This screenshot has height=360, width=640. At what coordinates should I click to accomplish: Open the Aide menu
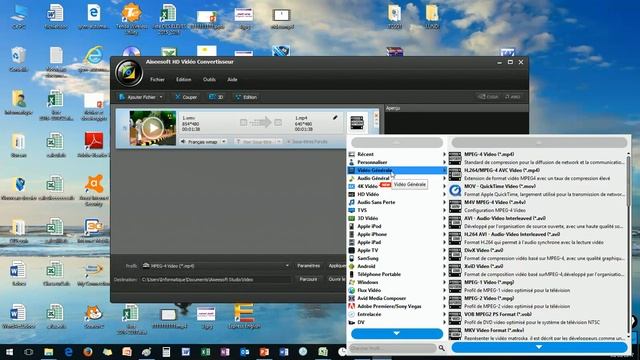pyautogui.click(x=232, y=80)
